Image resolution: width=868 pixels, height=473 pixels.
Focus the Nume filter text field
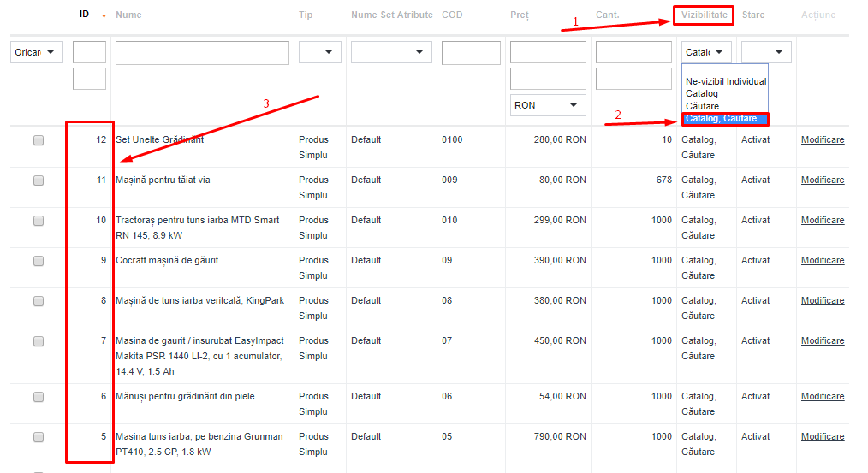click(202, 52)
